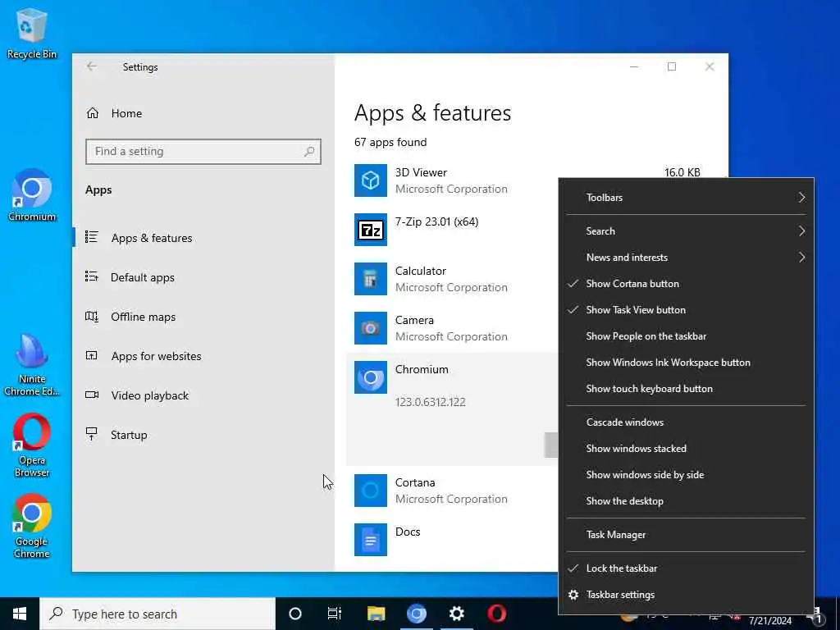Viewport: 840px width, 630px height.
Task: Open Opera from the taskbar
Action: pos(496,614)
